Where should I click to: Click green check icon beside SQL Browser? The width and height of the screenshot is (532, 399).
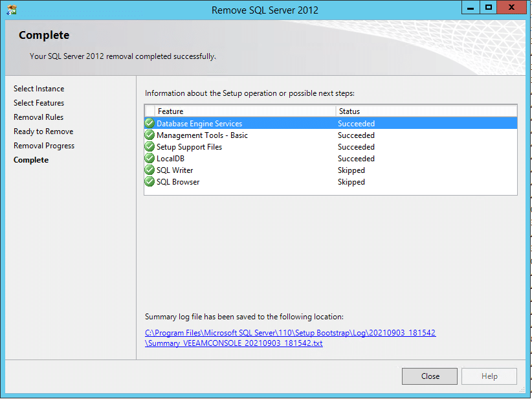click(150, 181)
